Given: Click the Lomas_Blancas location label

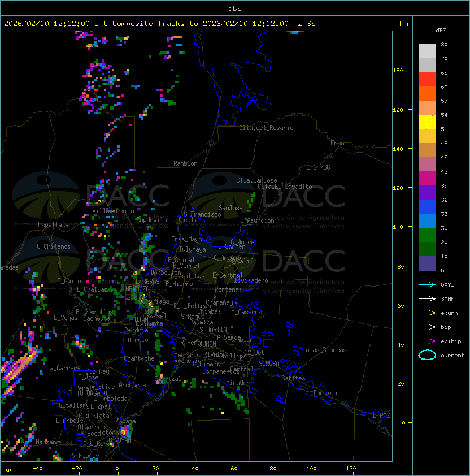Looking at the screenshot, I should coord(324,350).
